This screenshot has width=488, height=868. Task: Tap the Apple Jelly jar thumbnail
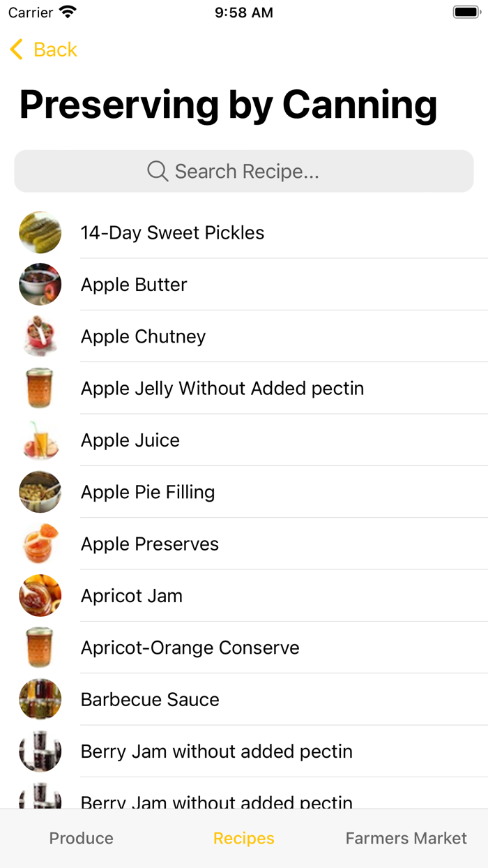click(x=40, y=388)
